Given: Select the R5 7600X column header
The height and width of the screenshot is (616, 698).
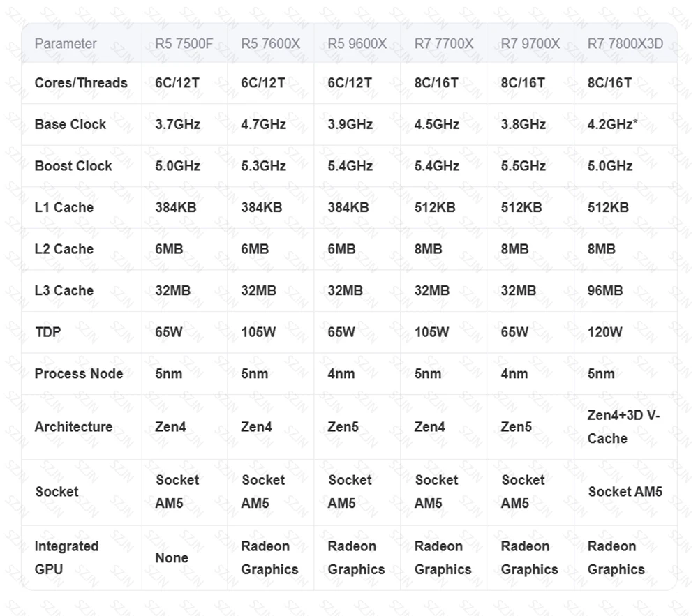Looking at the screenshot, I should point(270,43).
